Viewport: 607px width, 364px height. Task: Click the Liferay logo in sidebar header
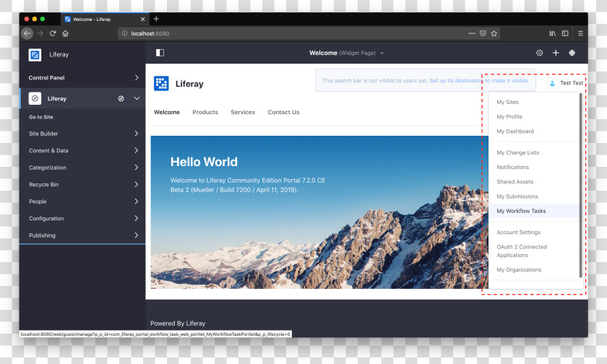pyautogui.click(x=35, y=55)
